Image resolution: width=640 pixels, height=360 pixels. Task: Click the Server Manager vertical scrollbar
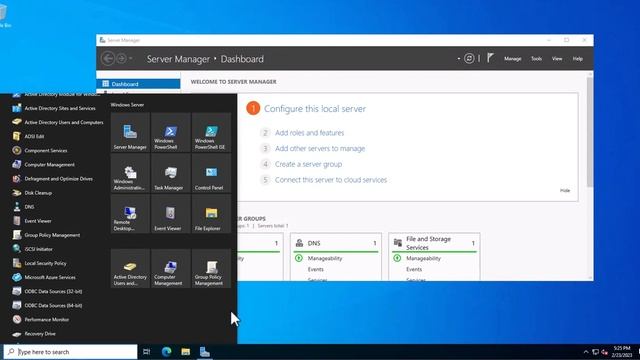coord(590,131)
